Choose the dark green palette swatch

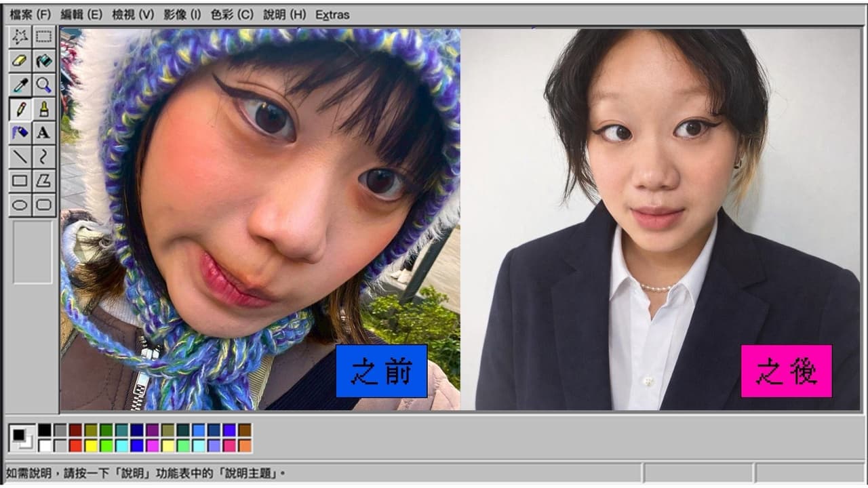106,430
